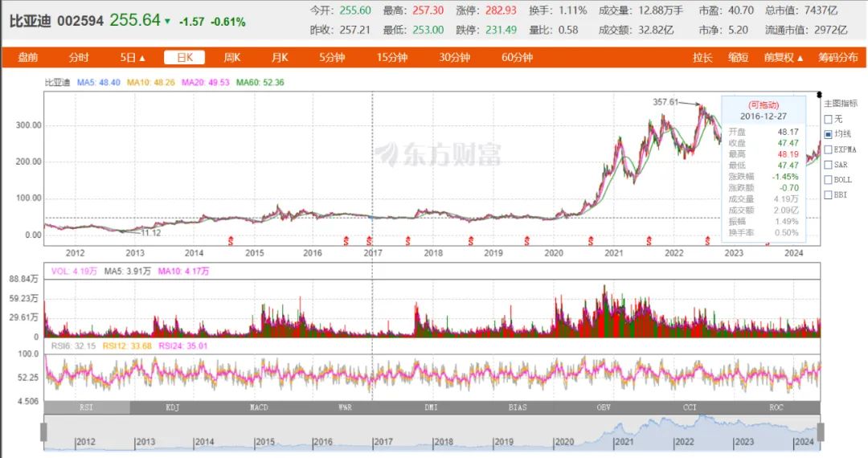Screen dimensions: 868x458
Task: Click the red S marker between 2018 and 2019
Action: 470,240
